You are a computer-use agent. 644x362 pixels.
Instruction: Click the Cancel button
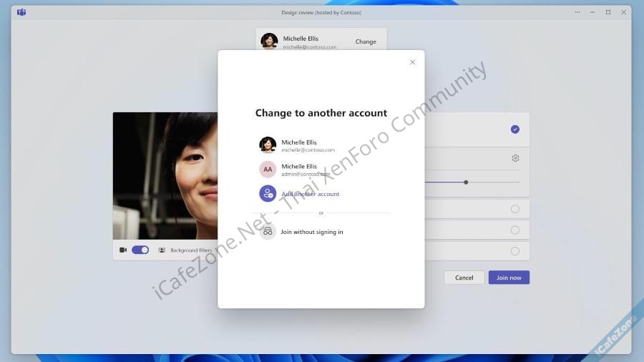(464, 278)
